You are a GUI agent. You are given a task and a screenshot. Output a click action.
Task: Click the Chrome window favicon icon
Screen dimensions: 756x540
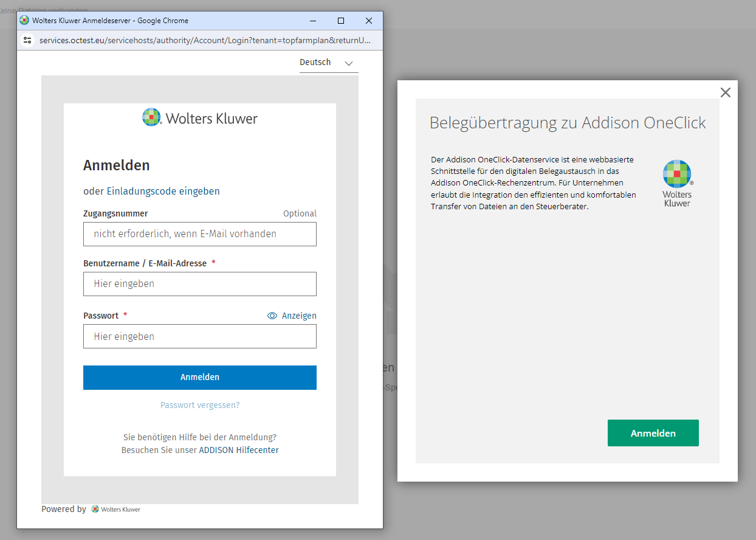pyautogui.click(x=24, y=21)
